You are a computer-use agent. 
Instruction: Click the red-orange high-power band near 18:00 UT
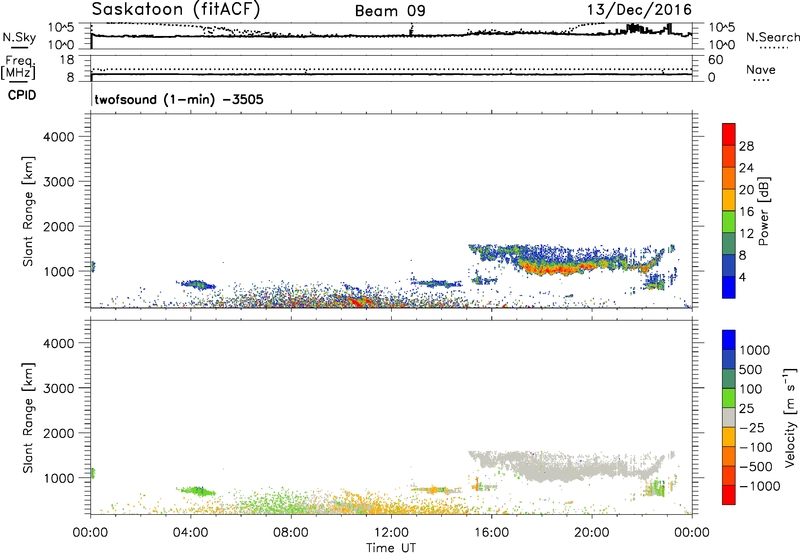556,268
